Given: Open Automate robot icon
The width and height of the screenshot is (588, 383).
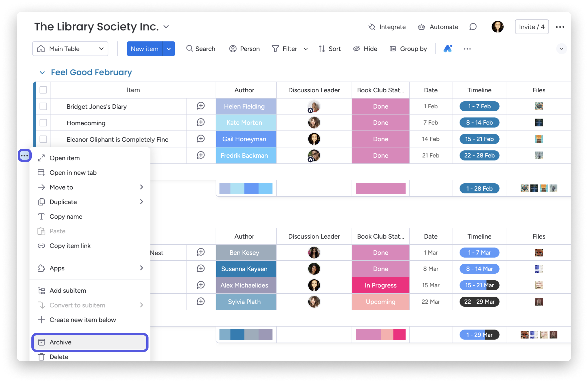Looking at the screenshot, I should (x=421, y=27).
